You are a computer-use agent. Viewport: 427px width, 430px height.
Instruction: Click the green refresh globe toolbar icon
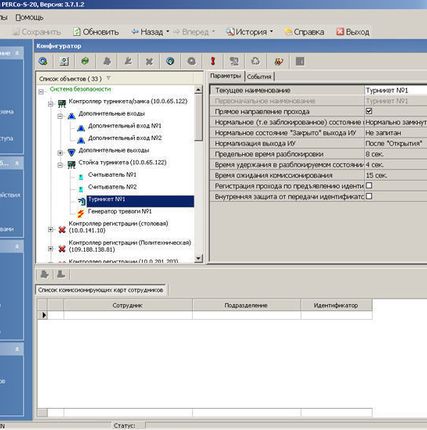(x=85, y=61)
